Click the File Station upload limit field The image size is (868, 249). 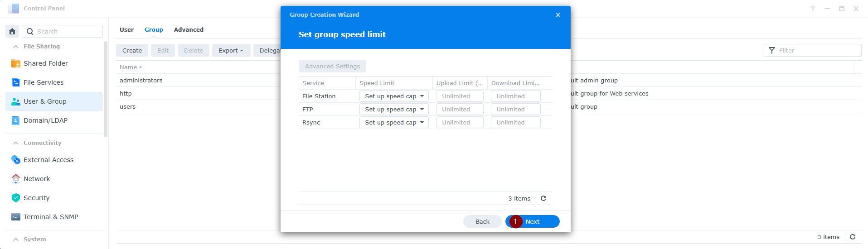460,96
